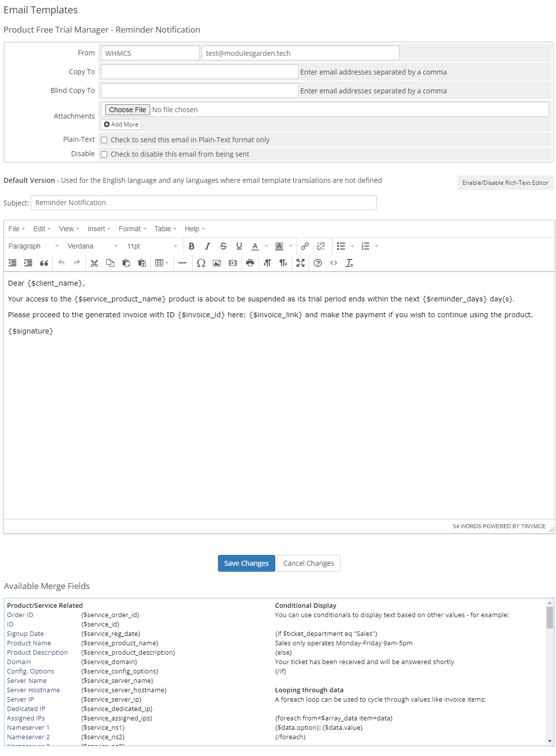
Task: Focus the Subject input field
Action: pyautogui.click(x=204, y=203)
